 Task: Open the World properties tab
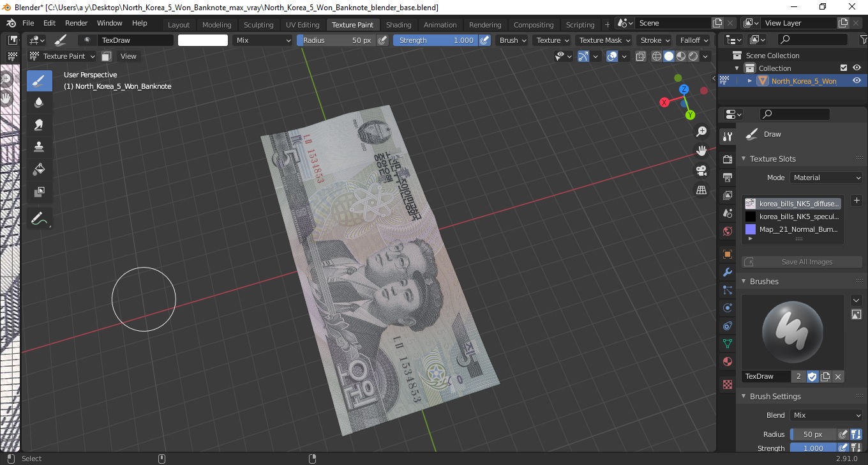coord(727,231)
